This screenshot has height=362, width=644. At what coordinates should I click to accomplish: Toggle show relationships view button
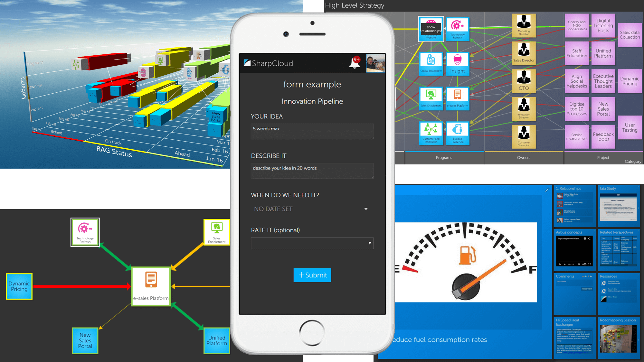tap(431, 29)
